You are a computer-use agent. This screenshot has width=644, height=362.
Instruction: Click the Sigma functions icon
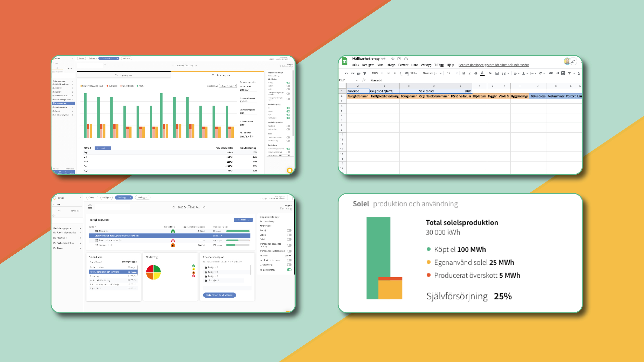[579, 73]
